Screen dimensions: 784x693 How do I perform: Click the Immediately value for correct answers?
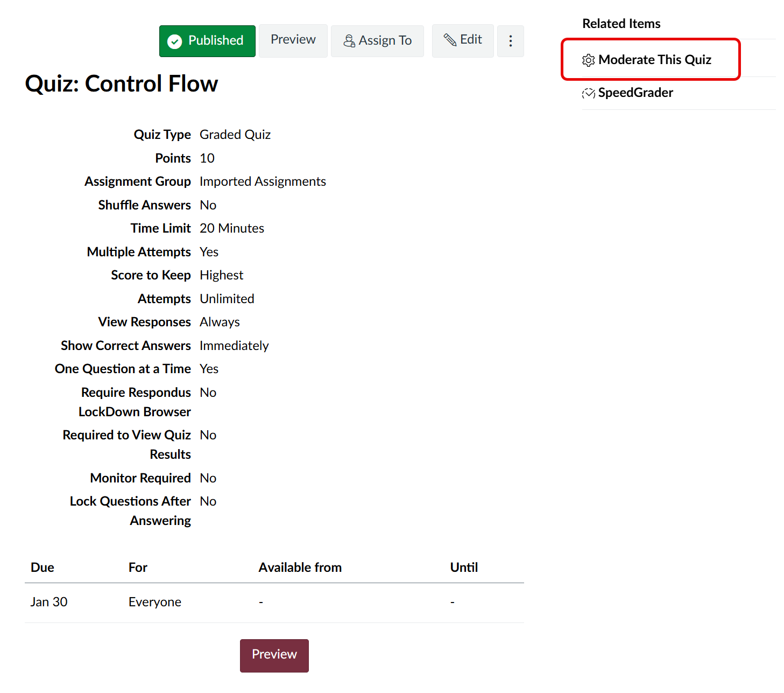[234, 346]
